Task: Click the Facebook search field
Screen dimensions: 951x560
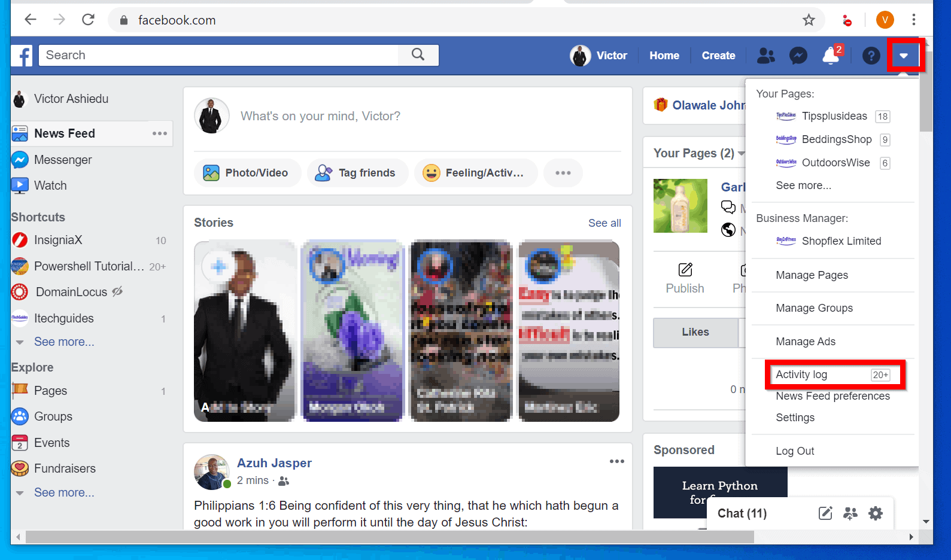Action: tap(219, 55)
